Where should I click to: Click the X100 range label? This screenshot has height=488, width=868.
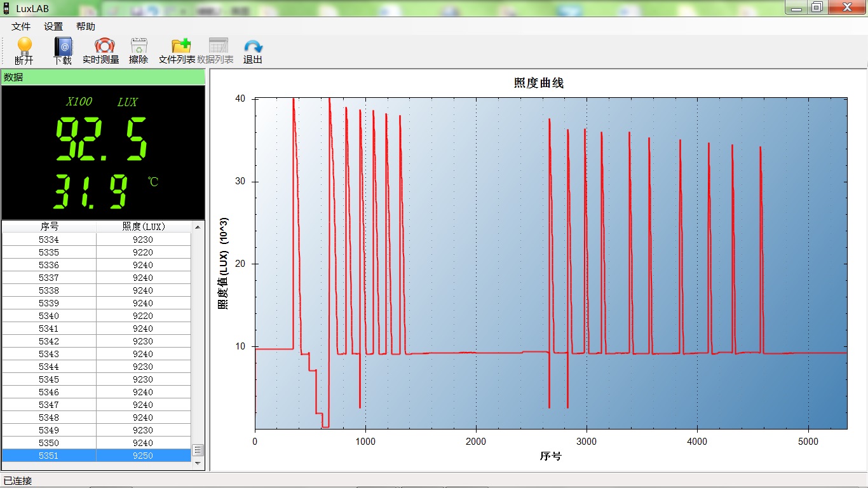79,102
